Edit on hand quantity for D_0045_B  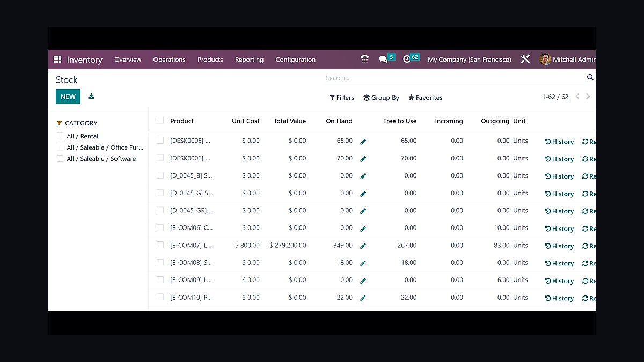point(363,176)
